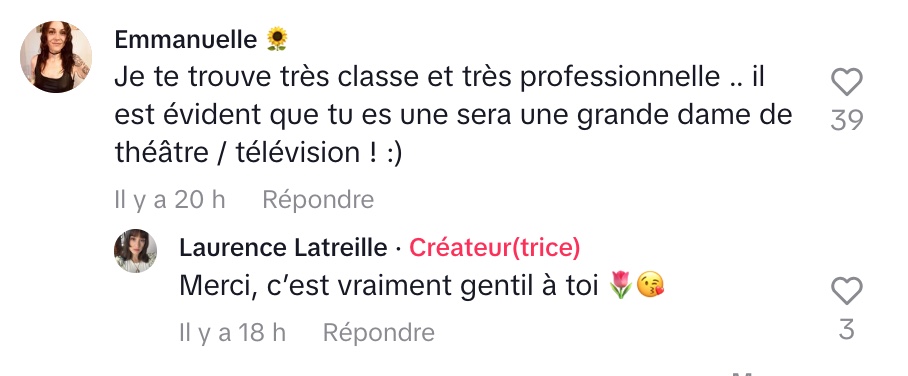This screenshot has height=376, width=908.
Task: Like Emmanuelle's comment with the heart icon
Action: [x=847, y=82]
